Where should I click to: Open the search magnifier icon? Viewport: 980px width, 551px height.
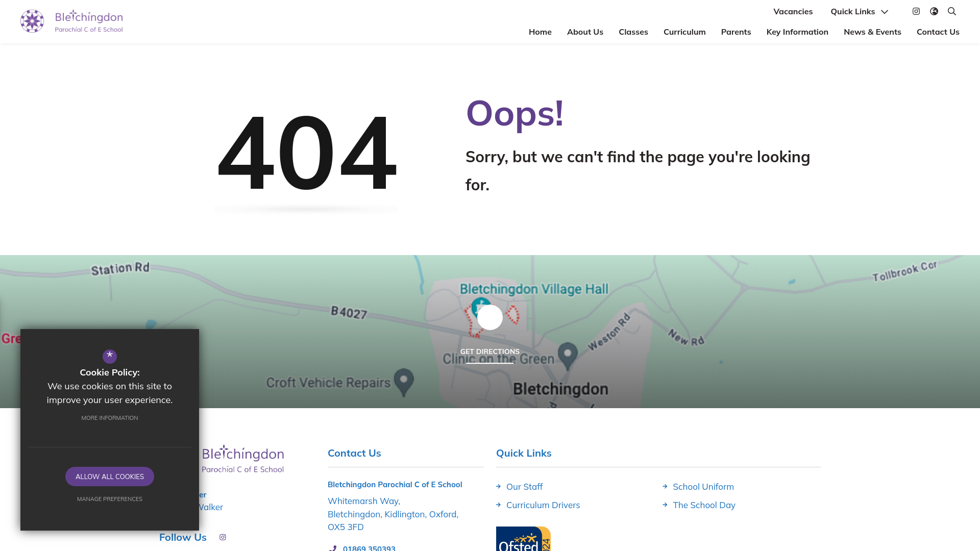click(x=952, y=11)
